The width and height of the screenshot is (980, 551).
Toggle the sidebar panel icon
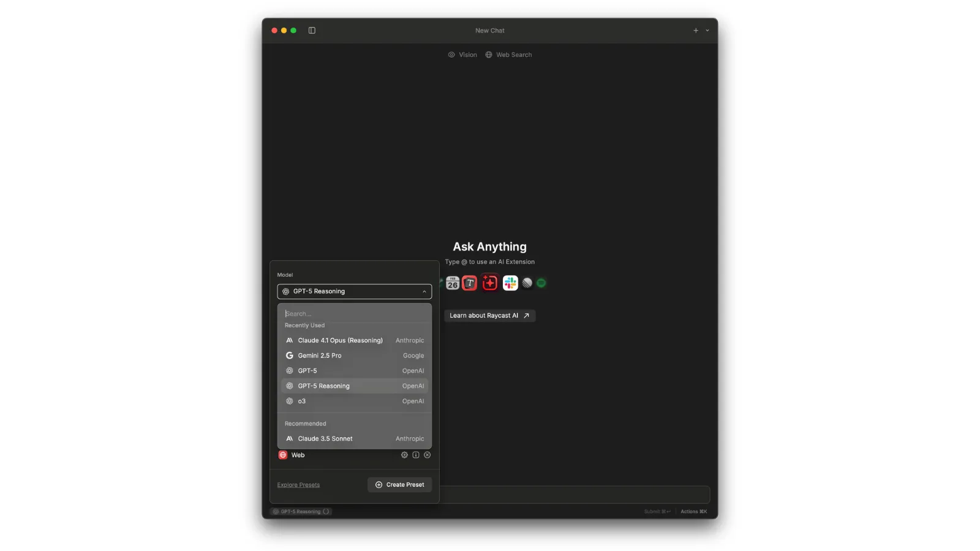point(312,31)
